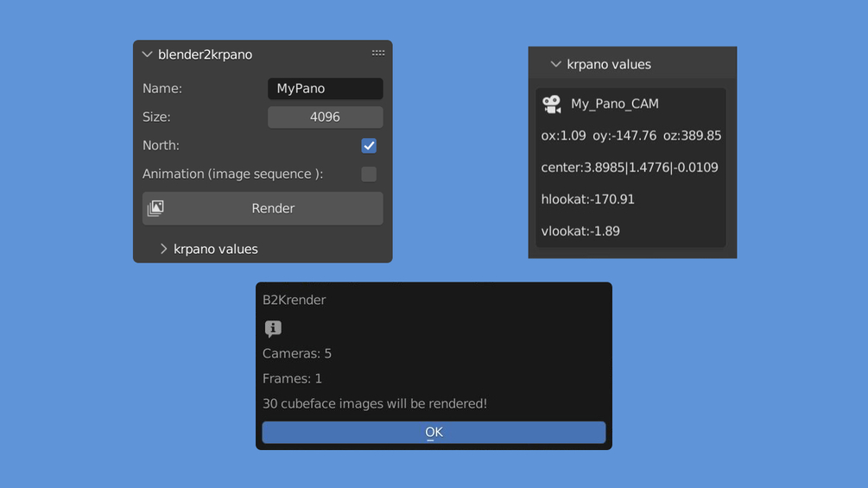Collapse the open krpano values panel

(556, 64)
